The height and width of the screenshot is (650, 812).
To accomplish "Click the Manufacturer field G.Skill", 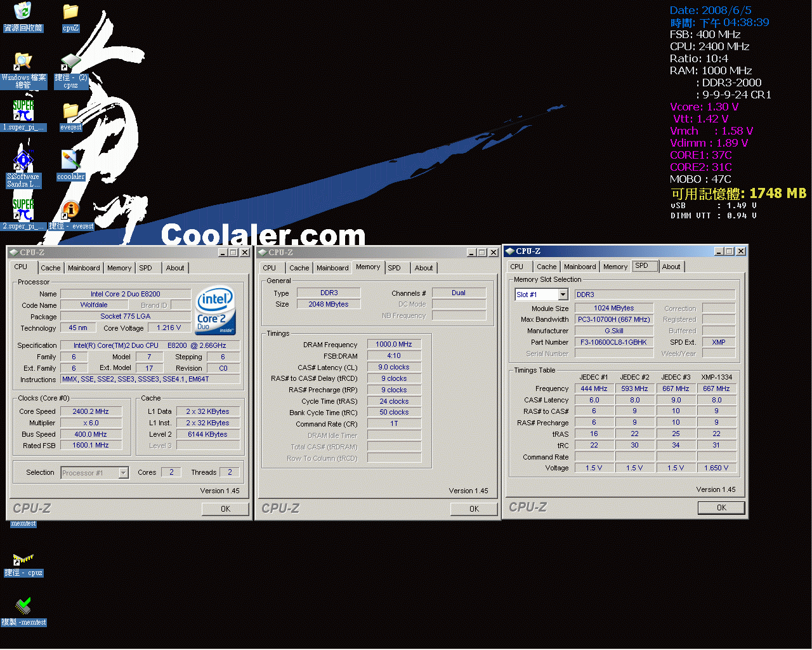I will click(613, 331).
